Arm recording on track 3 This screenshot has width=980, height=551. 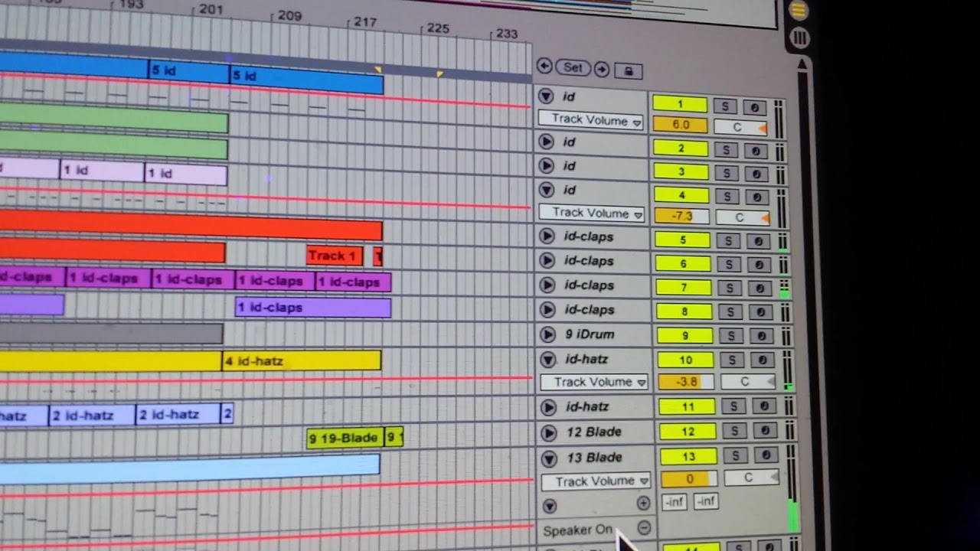point(756,174)
